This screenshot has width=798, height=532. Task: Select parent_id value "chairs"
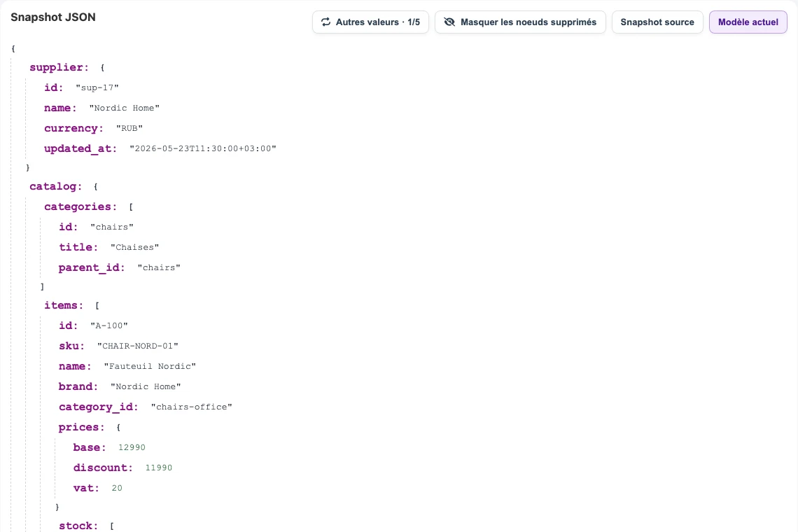click(159, 268)
